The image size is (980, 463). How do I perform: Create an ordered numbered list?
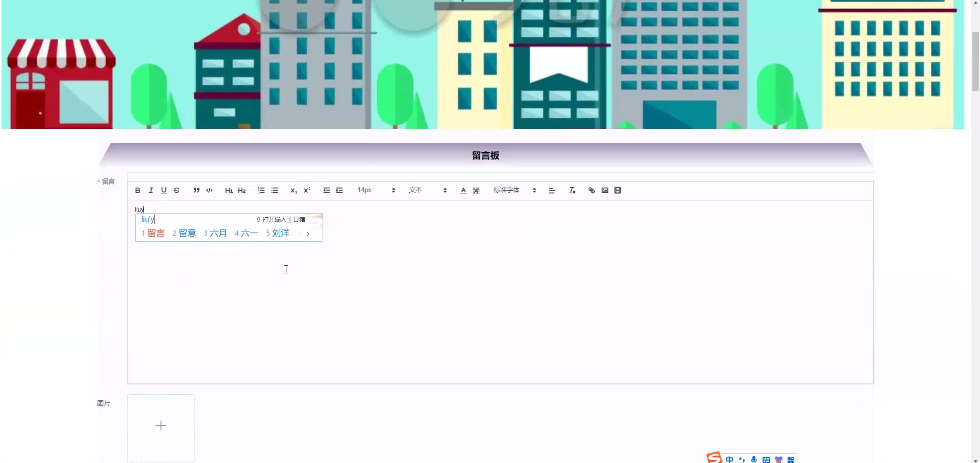tap(261, 190)
